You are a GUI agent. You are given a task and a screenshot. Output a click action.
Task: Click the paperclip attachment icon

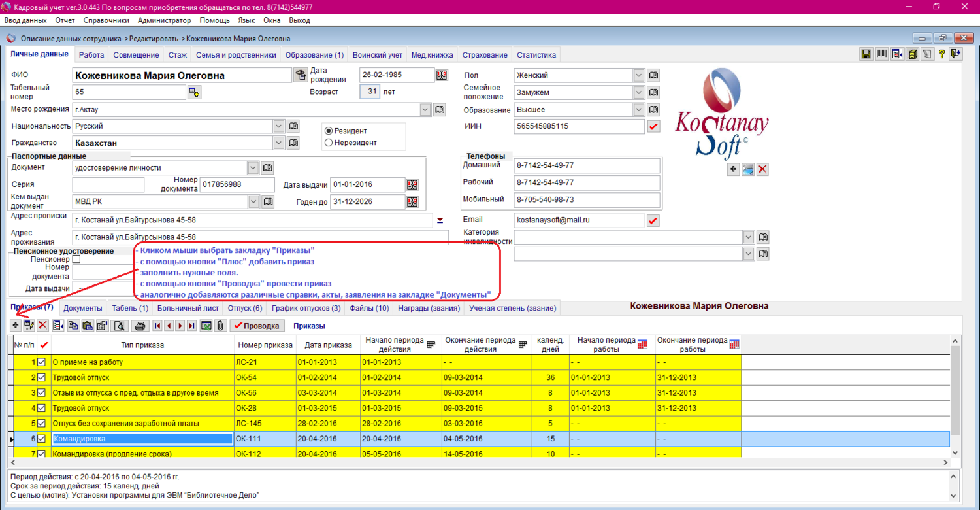click(x=220, y=326)
